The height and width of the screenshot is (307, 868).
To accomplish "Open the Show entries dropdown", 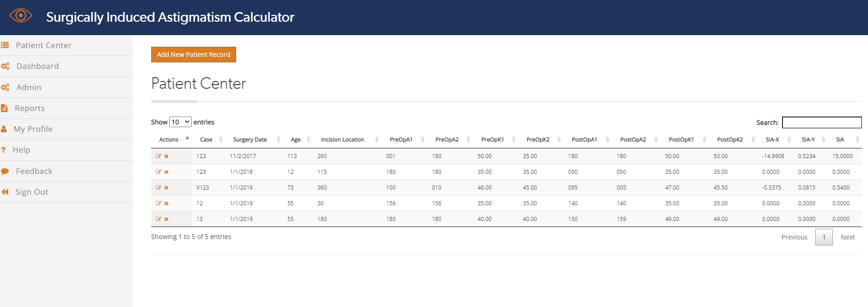I will pyautogui.click(x=180, y=122).
